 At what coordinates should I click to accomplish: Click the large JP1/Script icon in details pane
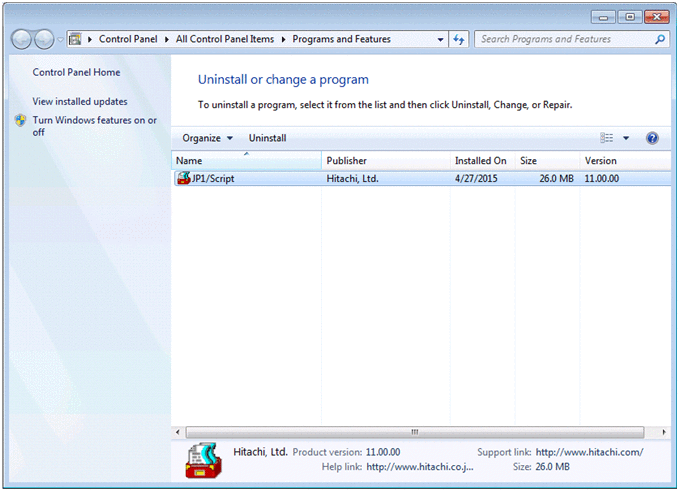click(204, 460)
